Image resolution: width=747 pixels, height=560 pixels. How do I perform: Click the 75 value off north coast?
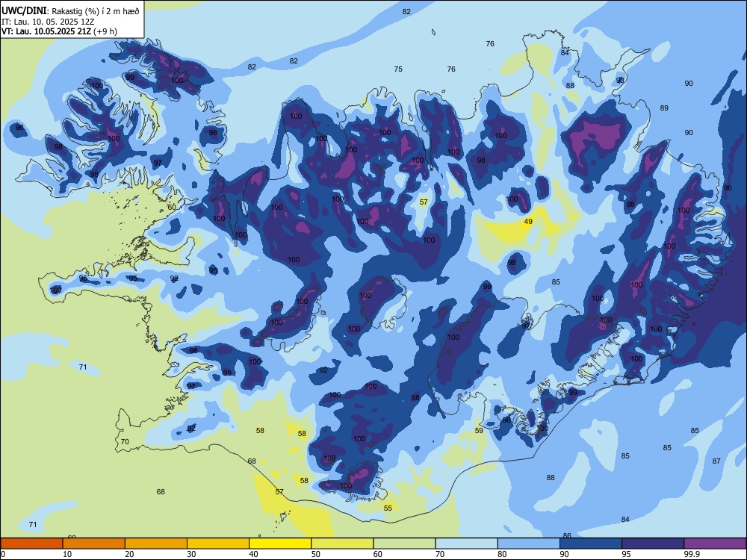[x=398, y=69]
